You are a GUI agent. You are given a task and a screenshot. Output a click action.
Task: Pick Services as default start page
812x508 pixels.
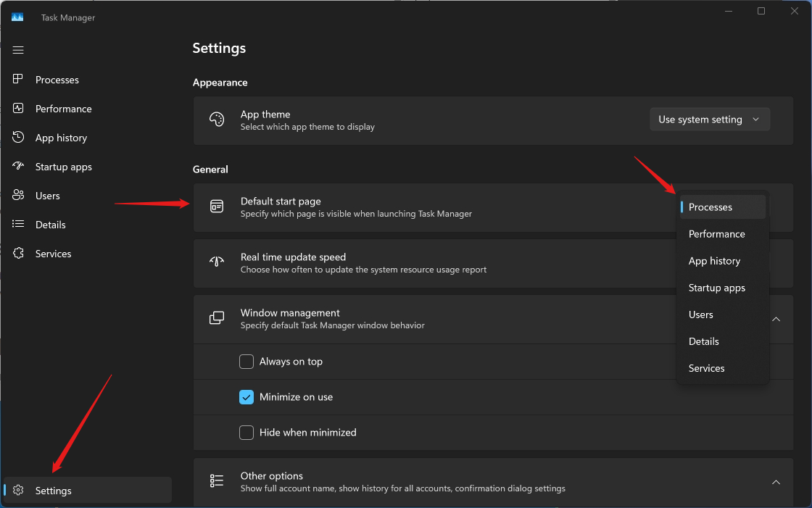click(706, 368)
